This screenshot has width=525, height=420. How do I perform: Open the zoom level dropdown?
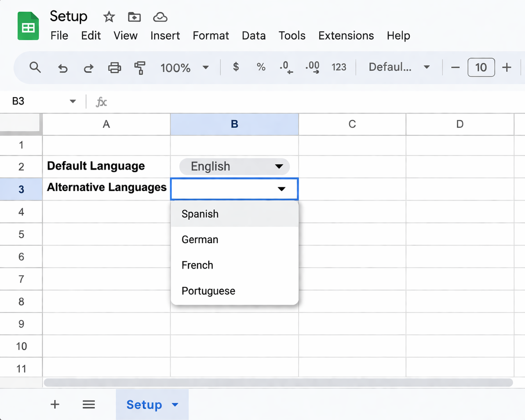(185, 68)
